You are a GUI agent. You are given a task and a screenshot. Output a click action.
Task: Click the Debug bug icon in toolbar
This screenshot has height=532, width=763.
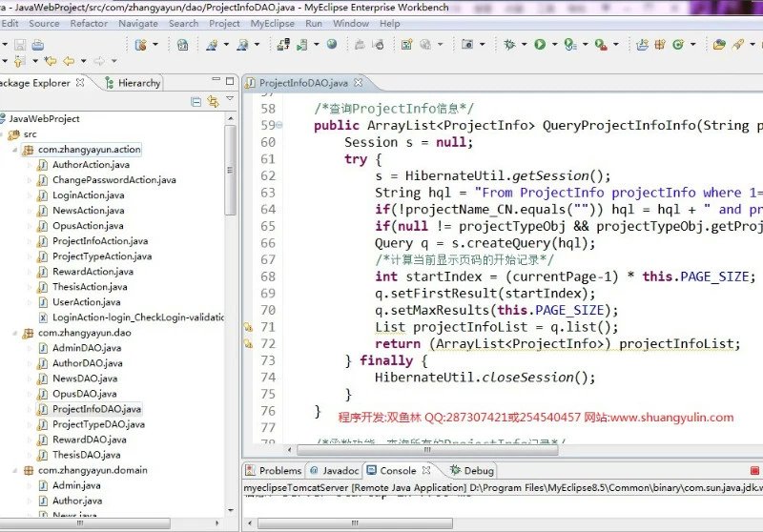(x=509, y=45)
